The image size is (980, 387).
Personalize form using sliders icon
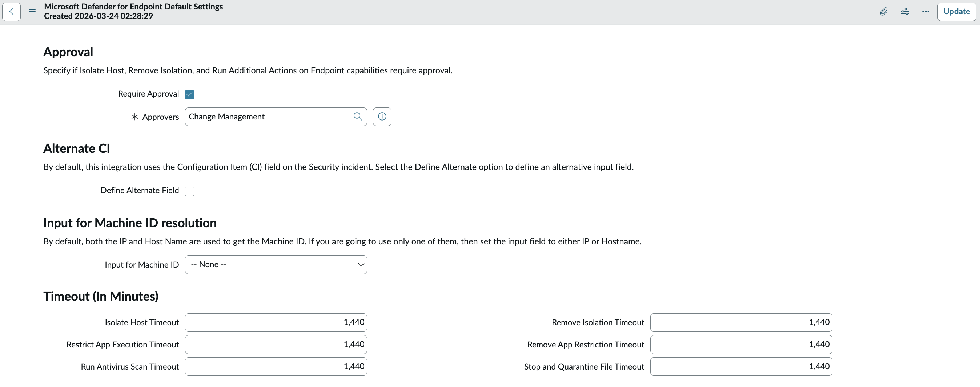click(x=905, y=11)
